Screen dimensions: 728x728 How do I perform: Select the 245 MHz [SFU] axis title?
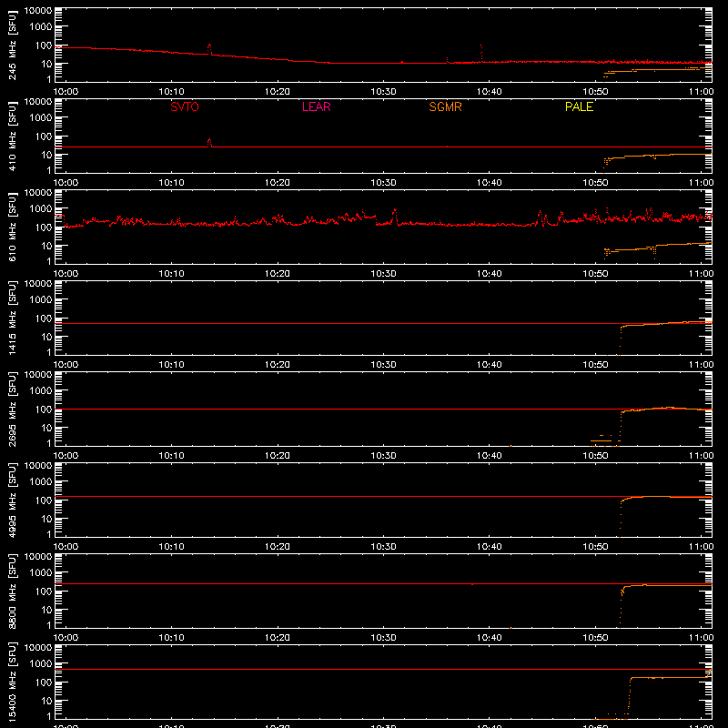(13, 45)
